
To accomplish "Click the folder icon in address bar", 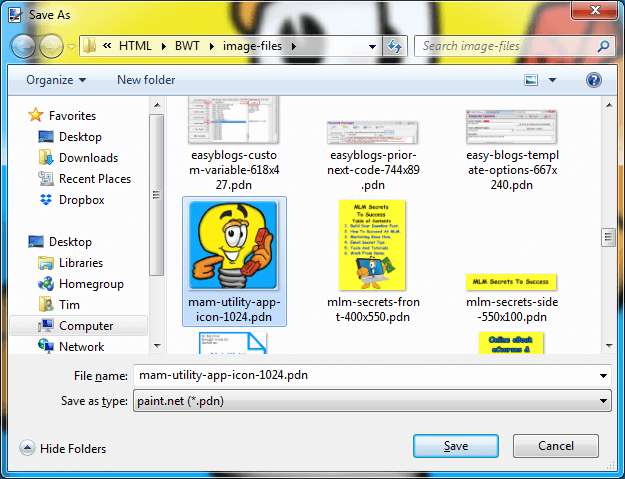I will [89, 46].
